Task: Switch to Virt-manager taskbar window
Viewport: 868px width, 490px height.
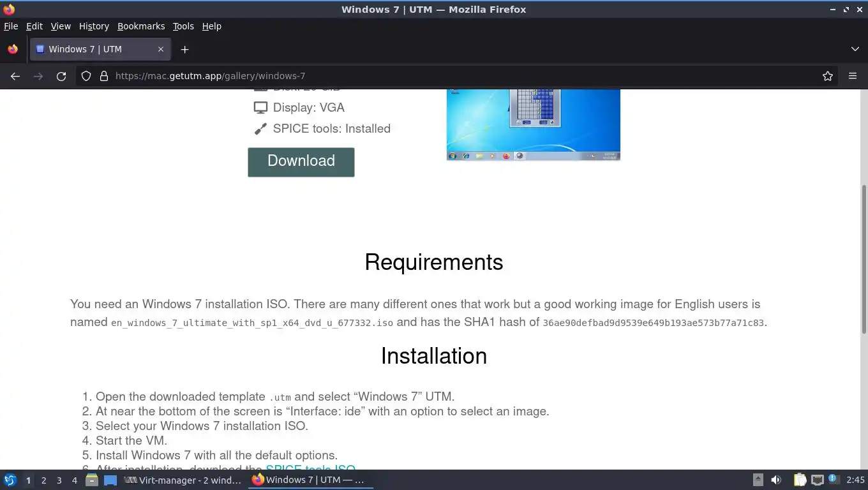Action: coord(183,480)
